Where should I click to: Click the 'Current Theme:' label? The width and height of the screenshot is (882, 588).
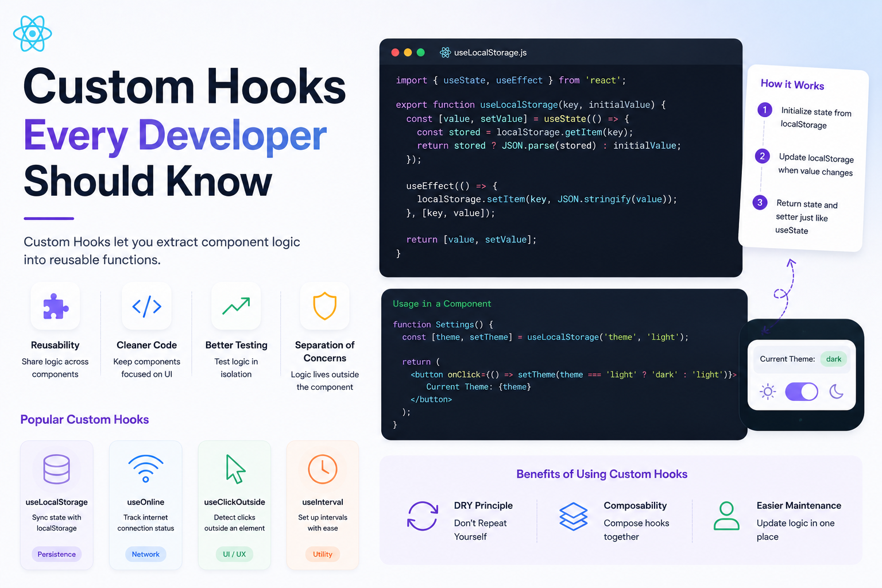787,359
